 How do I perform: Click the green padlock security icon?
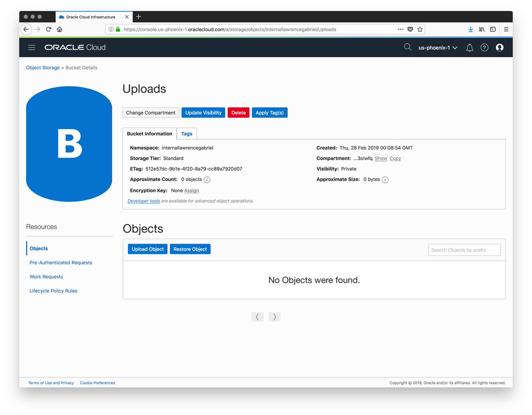118,29
